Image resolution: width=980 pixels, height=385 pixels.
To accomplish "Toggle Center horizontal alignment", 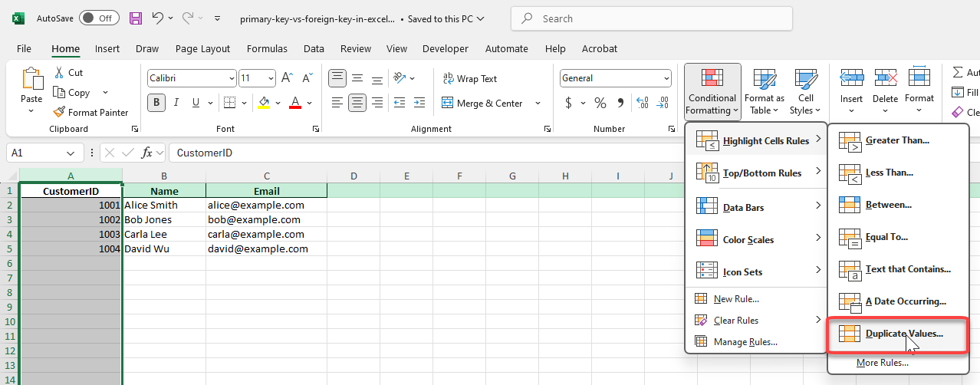I will (x=357, y=103).
